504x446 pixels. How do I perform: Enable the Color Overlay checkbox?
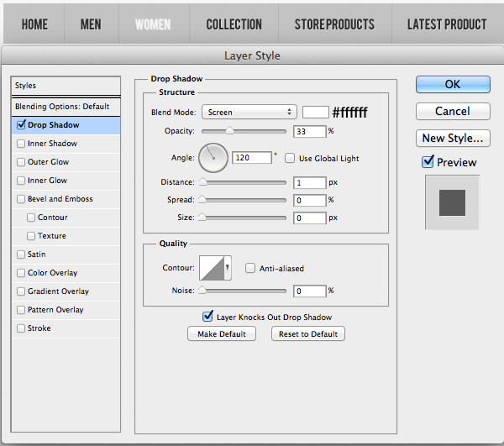coord(21,273)
